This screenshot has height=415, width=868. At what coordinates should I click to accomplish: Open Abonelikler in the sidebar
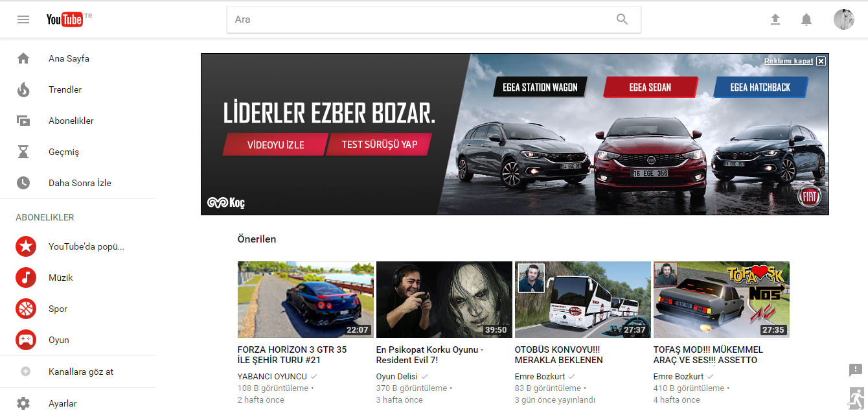[71, 121]
